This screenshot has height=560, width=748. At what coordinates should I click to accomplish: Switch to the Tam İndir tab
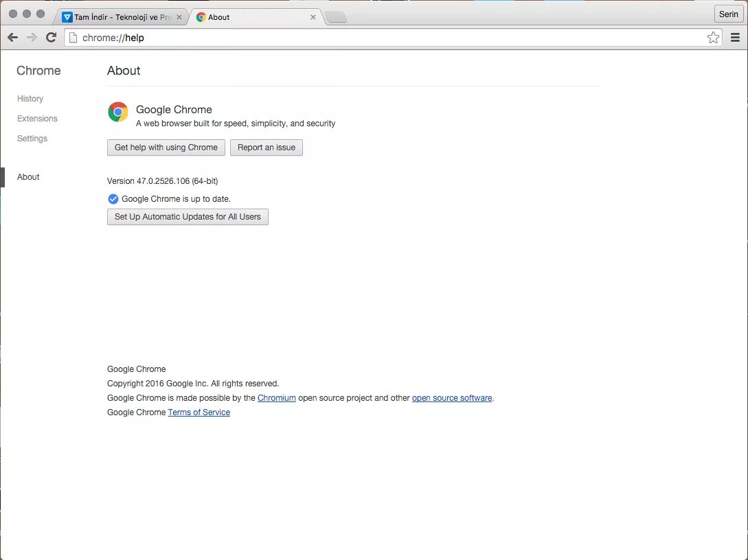(x=122, y=17)
